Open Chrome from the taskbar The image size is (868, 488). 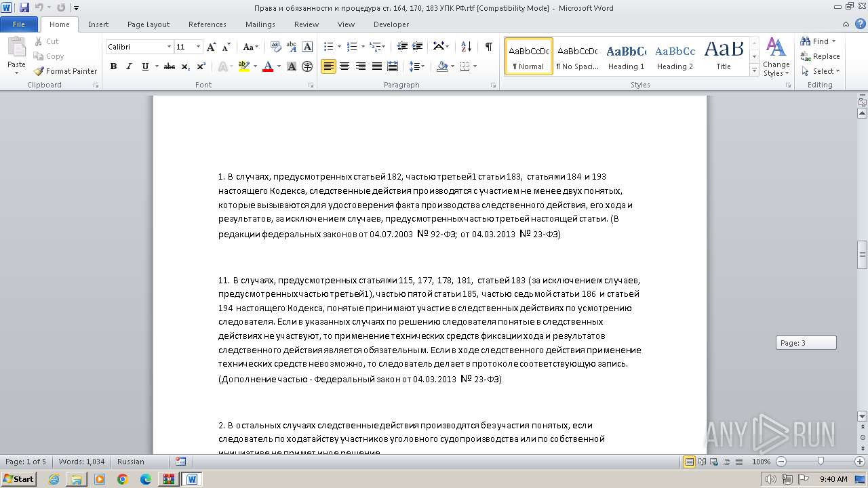click(x=123, y=479)
